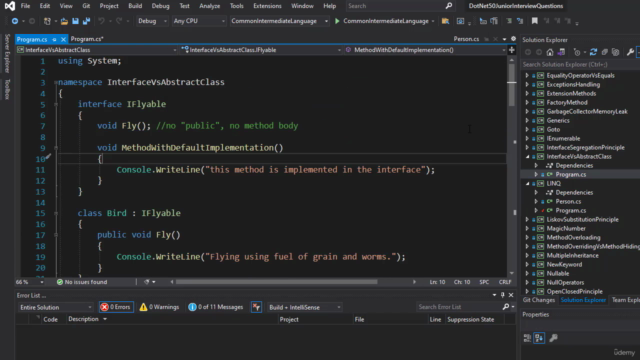The image size is (640, 360).
Task: Open the Server Explorer side tab
Action: [7, 53]
